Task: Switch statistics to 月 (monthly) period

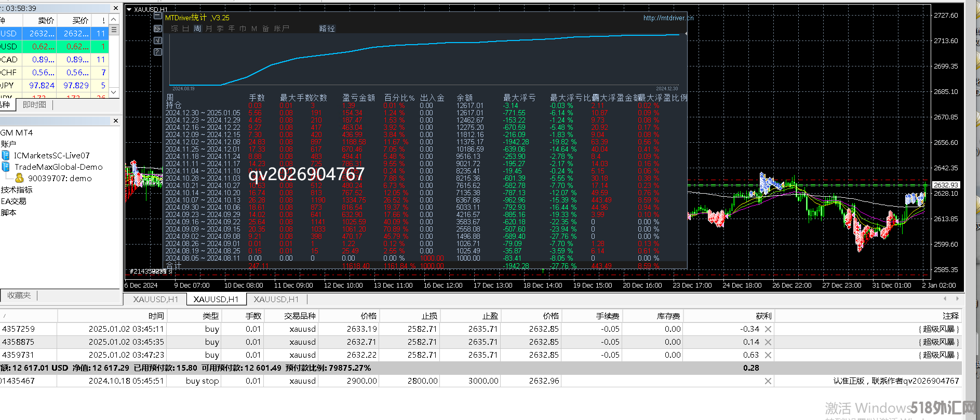Action: click(209, 29)
